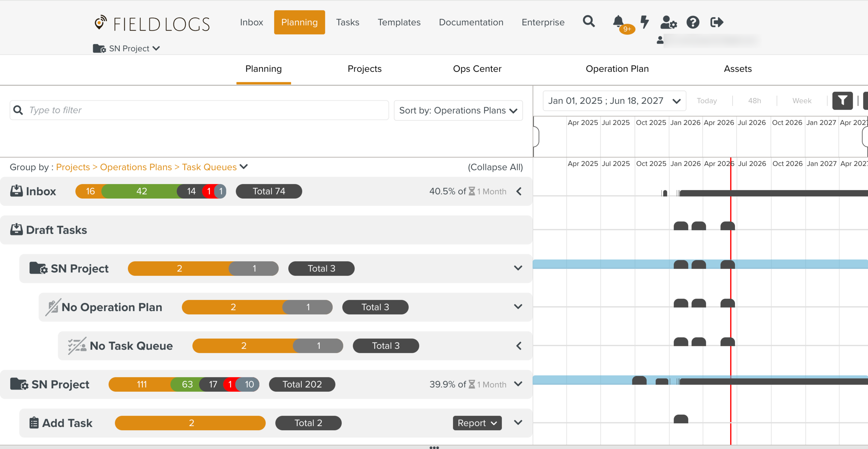This screenshot has height=449, width=868.
Task: Switch to the Projects tab
Action: (365, 69)
